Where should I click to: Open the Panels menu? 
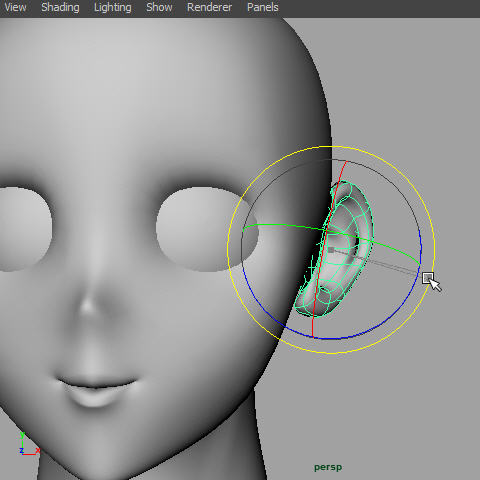pyautogui.click(x=263, y=7)
